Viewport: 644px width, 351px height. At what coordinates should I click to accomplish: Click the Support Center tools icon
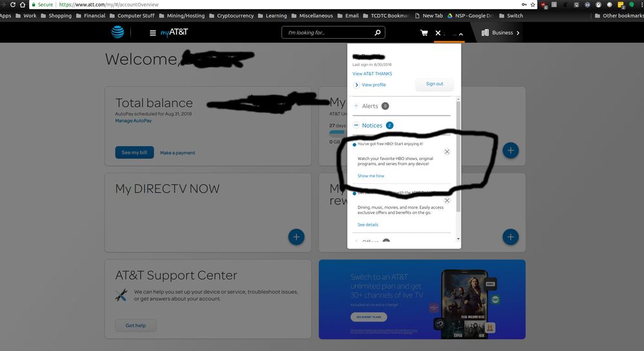(121, 295)
